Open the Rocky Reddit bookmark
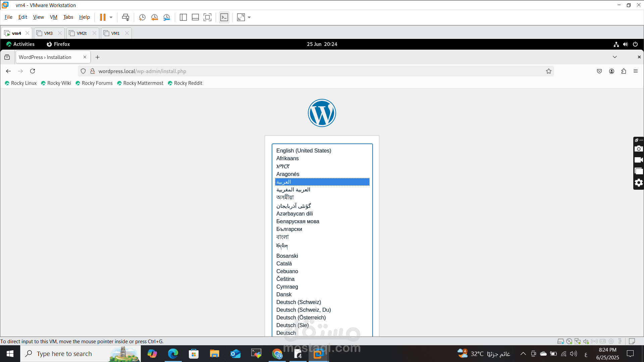This screenshot has width=644, height=362. tap(185, 83)
